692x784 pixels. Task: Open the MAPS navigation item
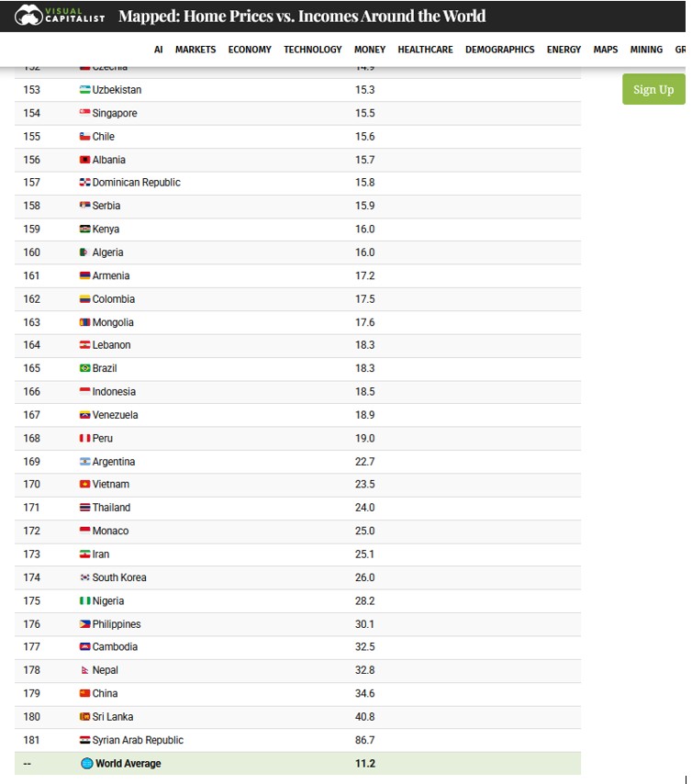click(606, 50)
